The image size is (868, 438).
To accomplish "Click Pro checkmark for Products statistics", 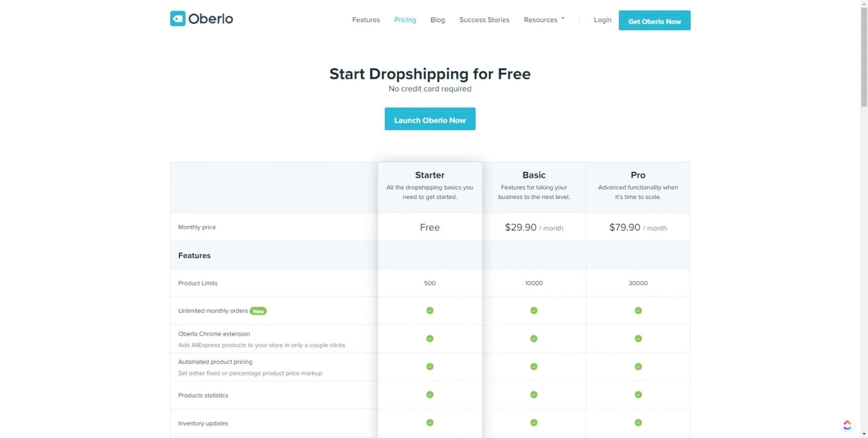I will pyautogui.click(x=638, y=395).
